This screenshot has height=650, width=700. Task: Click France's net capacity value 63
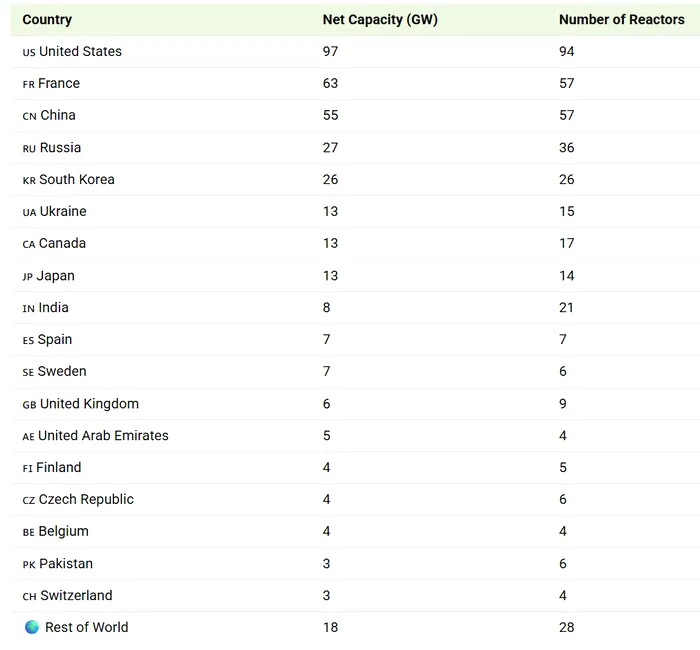point(330,83)
